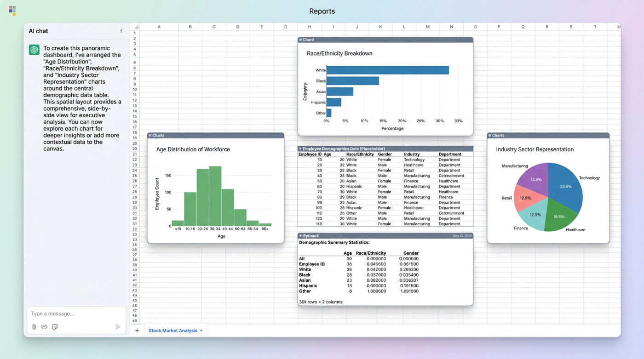Click the Race/Ethnicity column header in the table
This screenshot has height=359, width=644.
(360, 154)
